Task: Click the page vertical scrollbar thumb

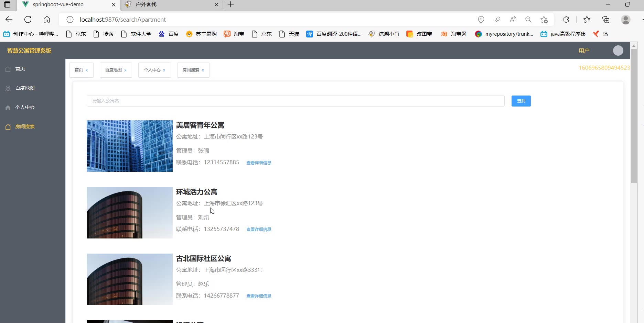Action: point(634,116)
